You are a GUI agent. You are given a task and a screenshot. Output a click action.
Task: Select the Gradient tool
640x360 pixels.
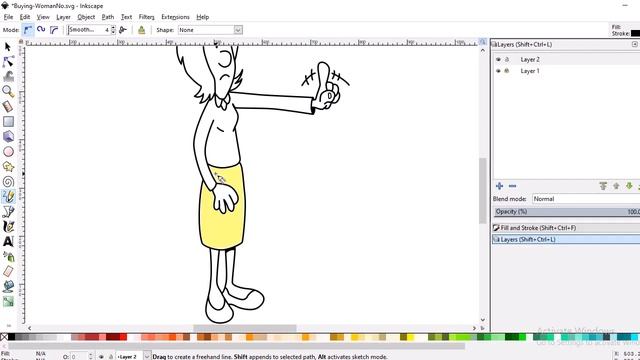click(8, 302)
